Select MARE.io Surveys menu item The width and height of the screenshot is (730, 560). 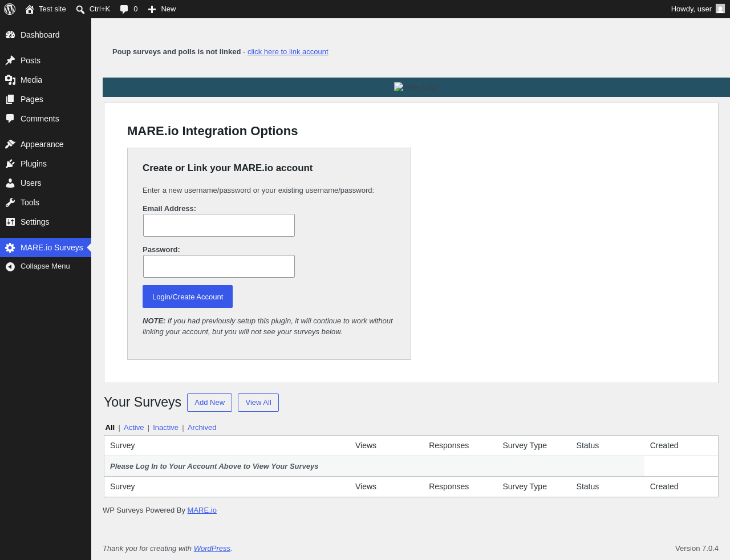point(46,247)
